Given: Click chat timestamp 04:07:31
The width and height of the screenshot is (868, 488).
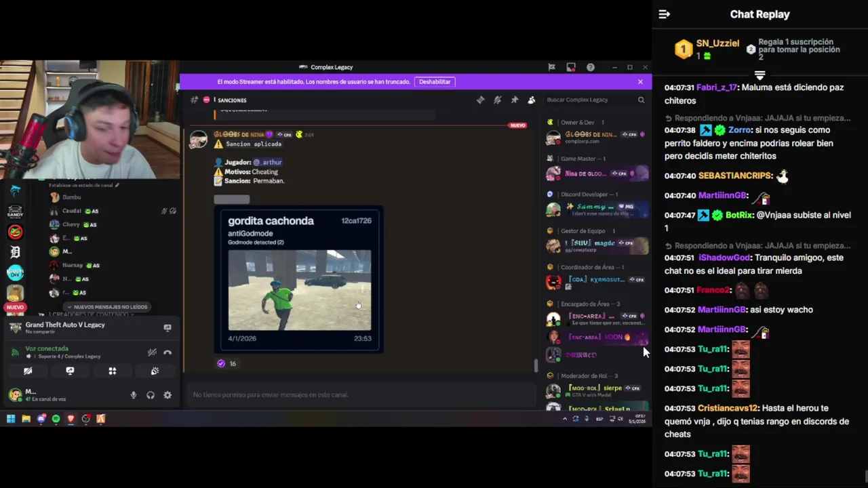Looking at the screenshot, I should pyautogui.click(x=679, y=87).
